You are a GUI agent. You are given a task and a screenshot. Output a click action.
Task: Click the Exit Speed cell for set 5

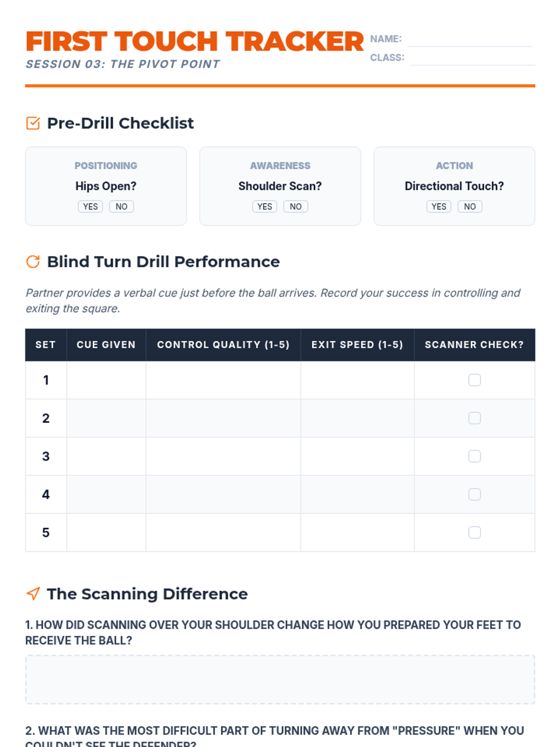357,533
